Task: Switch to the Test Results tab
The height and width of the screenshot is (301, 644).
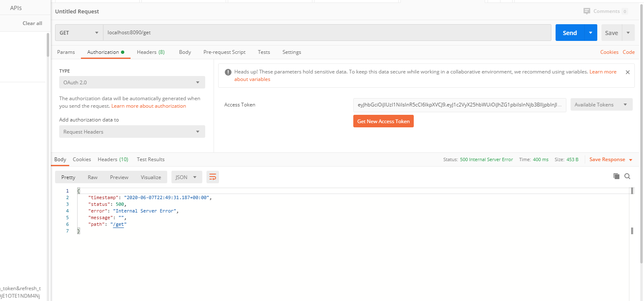Action: pos(150,159)
